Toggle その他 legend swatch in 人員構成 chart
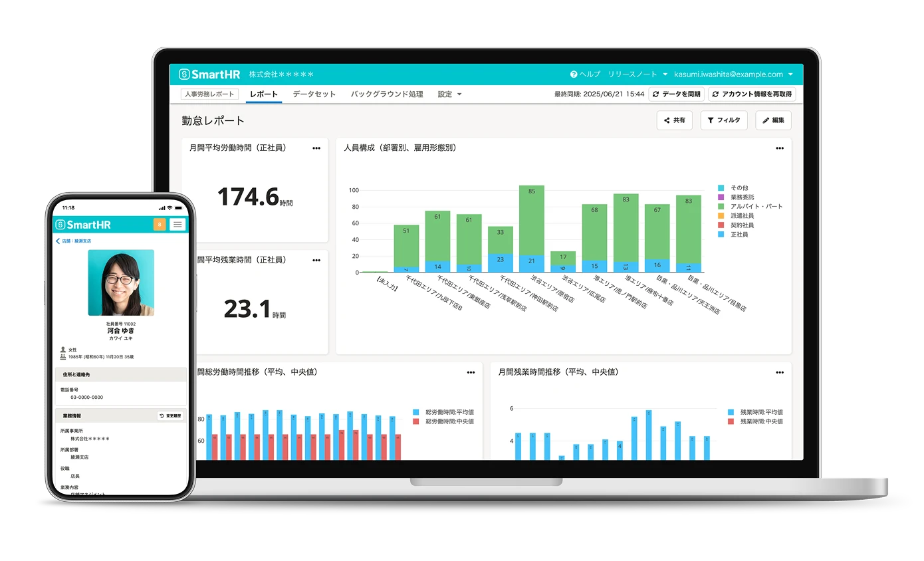 [721, 188]
